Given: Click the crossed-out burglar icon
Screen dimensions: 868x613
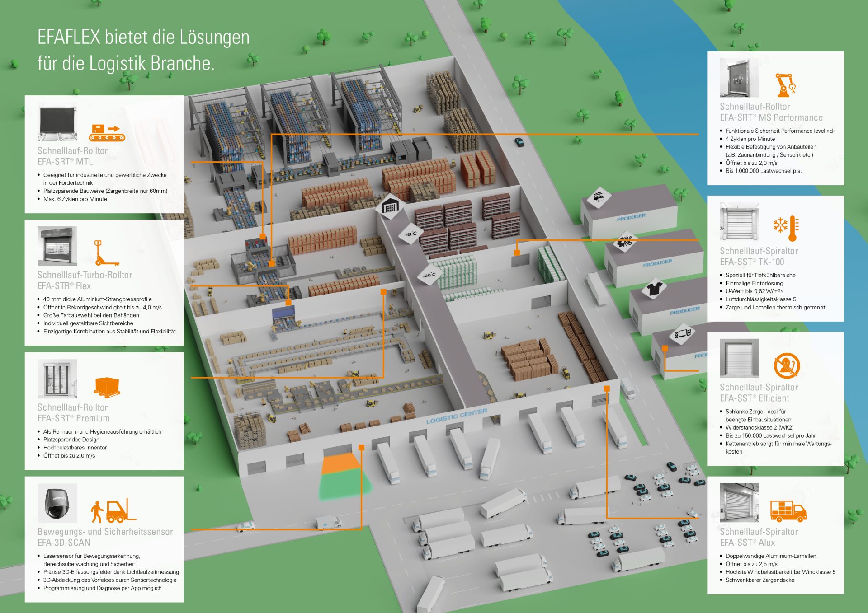Looking at the screenshot, I should pyautogui.click(x=787, y=365).
